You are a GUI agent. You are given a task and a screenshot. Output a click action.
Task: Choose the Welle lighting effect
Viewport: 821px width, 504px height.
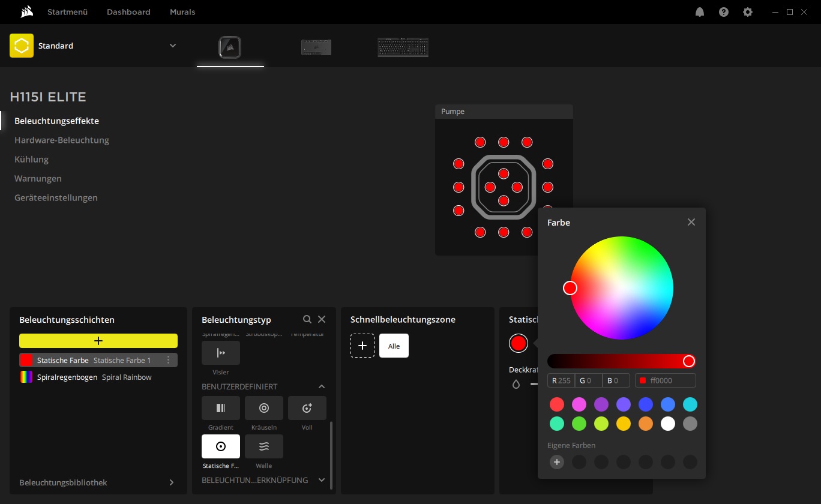tap(264, 446)
